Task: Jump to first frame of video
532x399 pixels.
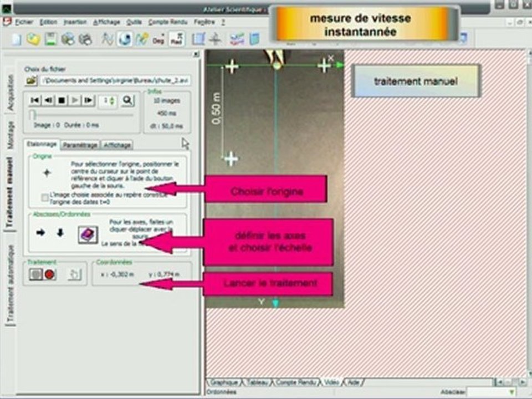Action: pyautogui.click(x=34, y=100)
